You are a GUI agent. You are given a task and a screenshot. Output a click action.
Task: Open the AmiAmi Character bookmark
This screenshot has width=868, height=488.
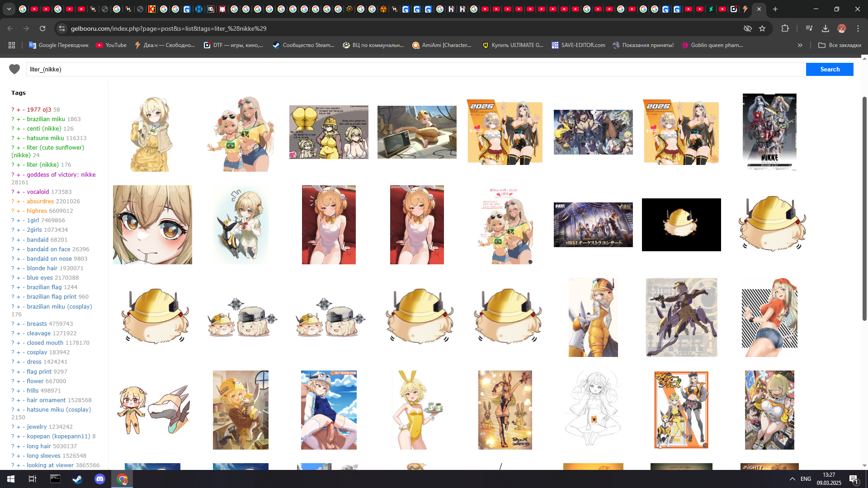[x=442, y=45]
